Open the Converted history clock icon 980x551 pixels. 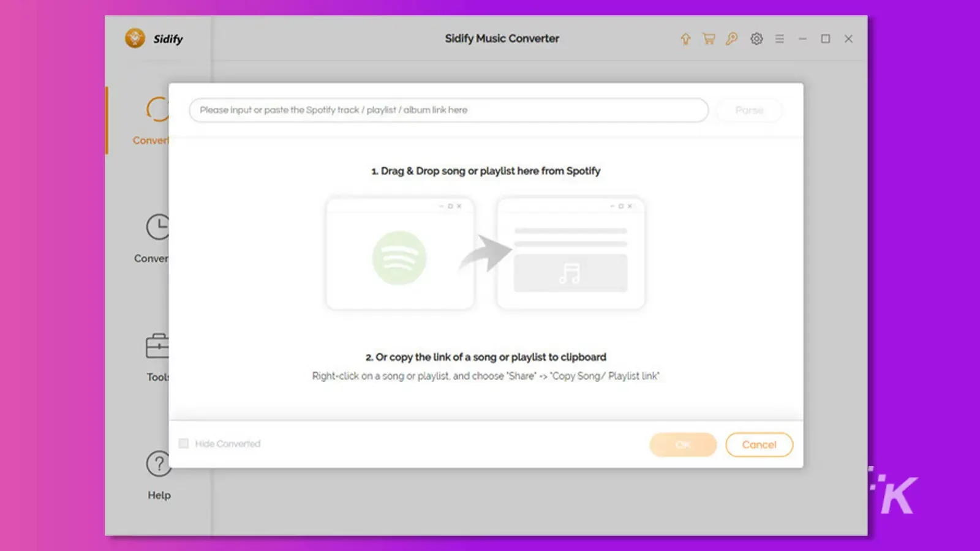tap(157, 227)
